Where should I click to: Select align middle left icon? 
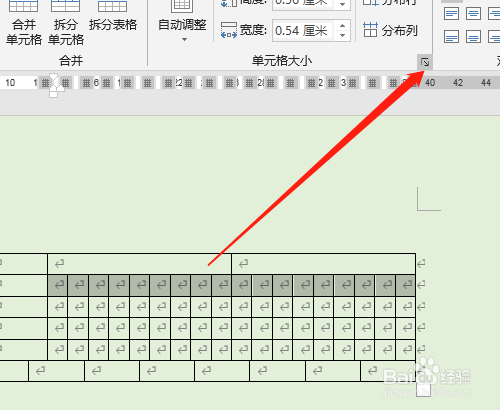pyautogui.click(x=451, y=36)
